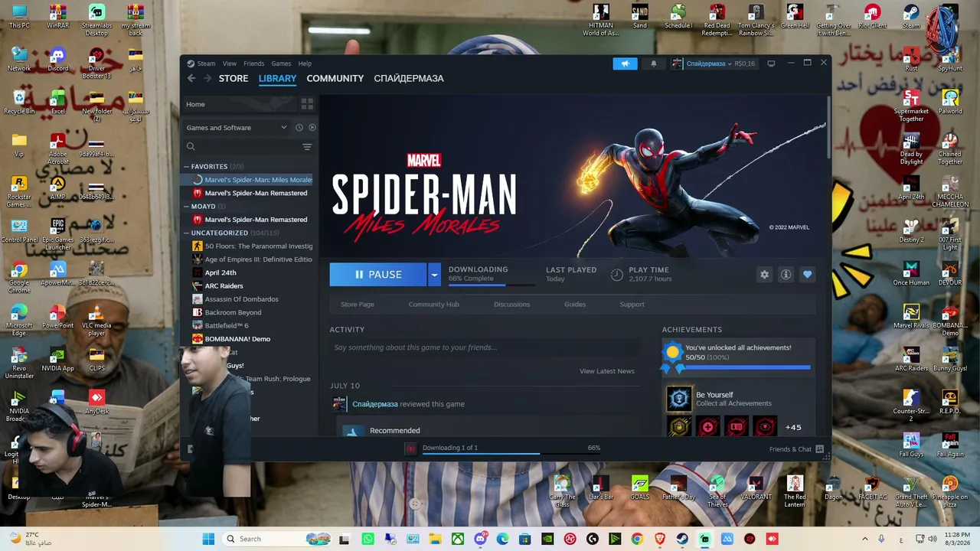Open Windows Start menu
Screen dimensions: 980x551
pyautogui.click(x=208, y=539)
